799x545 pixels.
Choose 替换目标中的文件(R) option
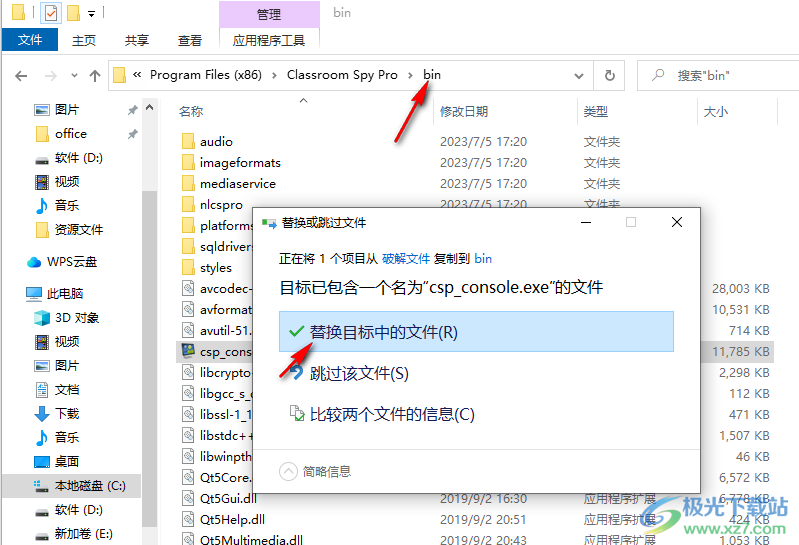tap(476, 332)
